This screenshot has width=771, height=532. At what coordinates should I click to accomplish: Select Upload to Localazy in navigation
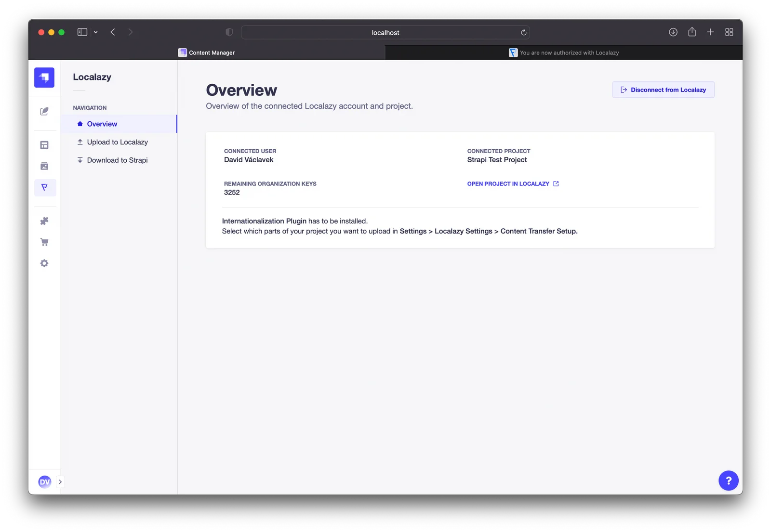point(117,142)
